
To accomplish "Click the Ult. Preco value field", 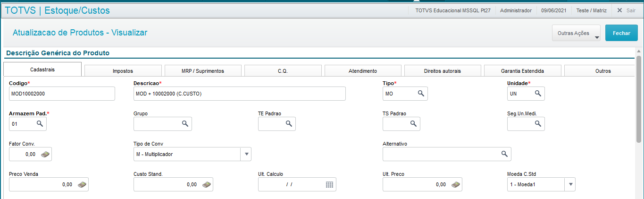I will [x=422, y=184].
